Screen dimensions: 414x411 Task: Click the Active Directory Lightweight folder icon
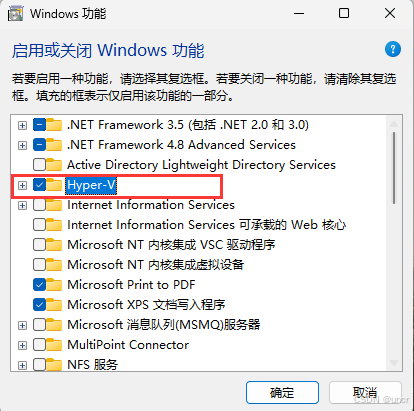click(54, 165)
